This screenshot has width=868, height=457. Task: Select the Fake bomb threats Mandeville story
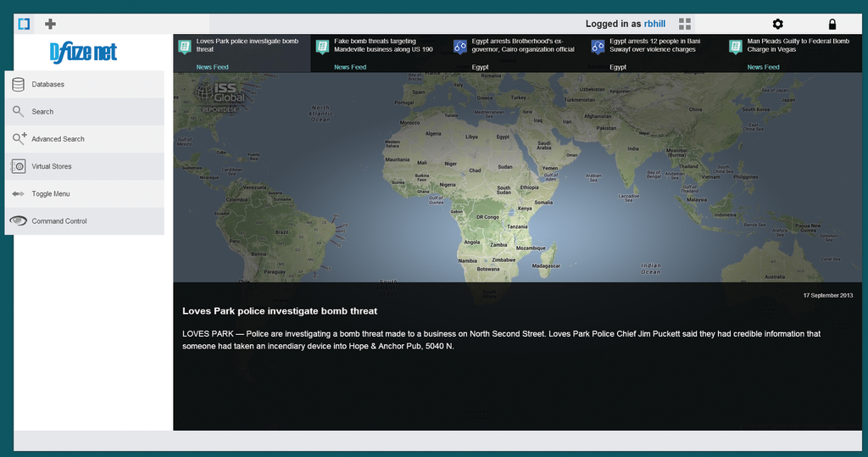click(383, 46)
